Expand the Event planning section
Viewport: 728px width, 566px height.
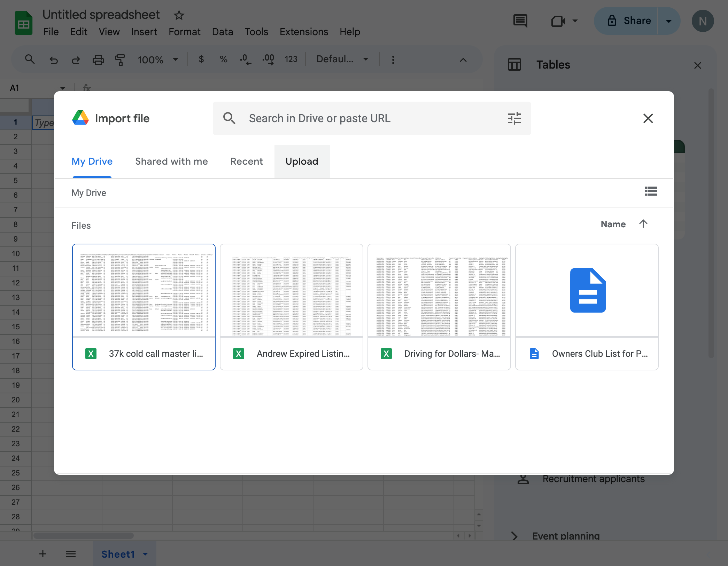(x=514, y=536)
